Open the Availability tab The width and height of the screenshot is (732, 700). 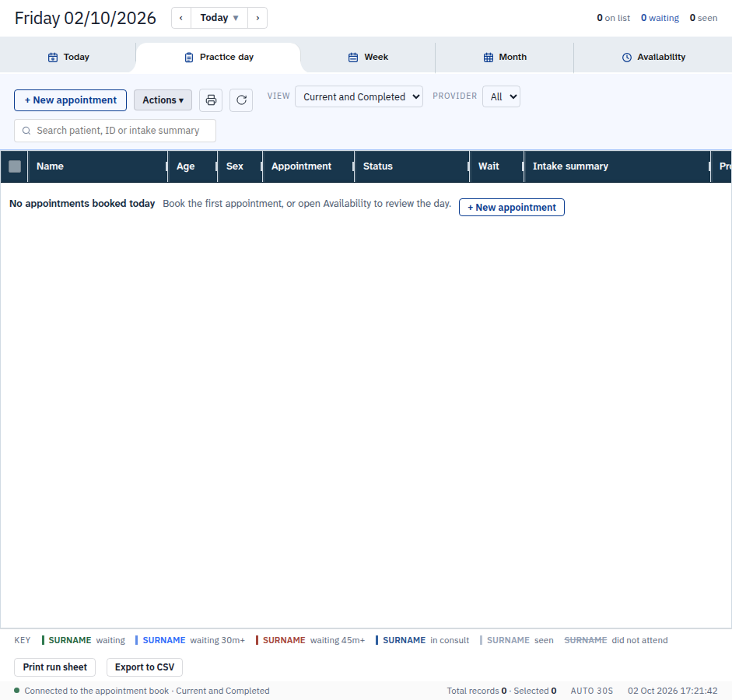tap(653, 58)
